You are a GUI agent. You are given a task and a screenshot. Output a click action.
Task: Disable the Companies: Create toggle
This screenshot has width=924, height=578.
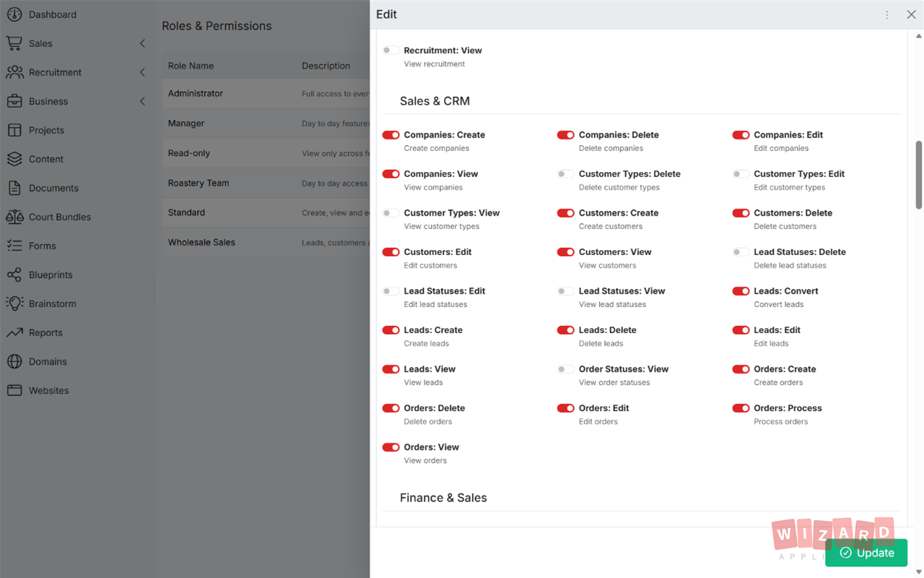click(x=391, y=135)
